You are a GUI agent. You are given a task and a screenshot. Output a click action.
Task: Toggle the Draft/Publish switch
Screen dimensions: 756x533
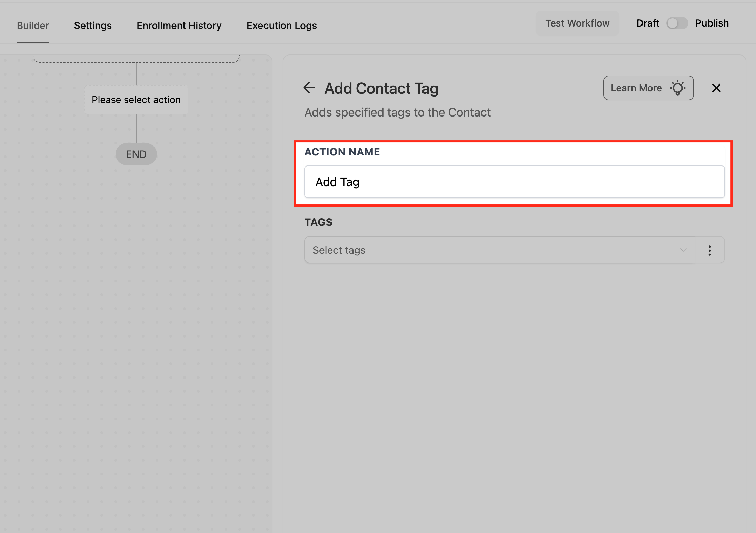coord(677,23)
